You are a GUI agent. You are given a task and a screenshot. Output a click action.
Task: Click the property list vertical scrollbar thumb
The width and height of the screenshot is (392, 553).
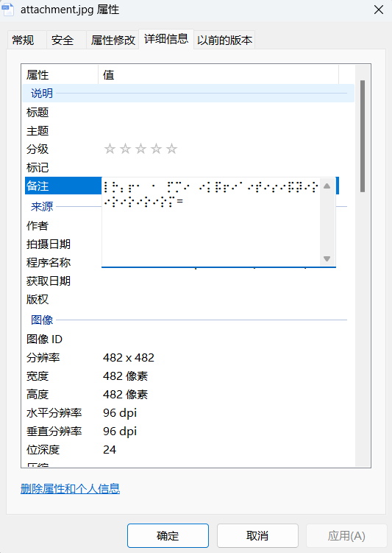click(x=363, y=136)
